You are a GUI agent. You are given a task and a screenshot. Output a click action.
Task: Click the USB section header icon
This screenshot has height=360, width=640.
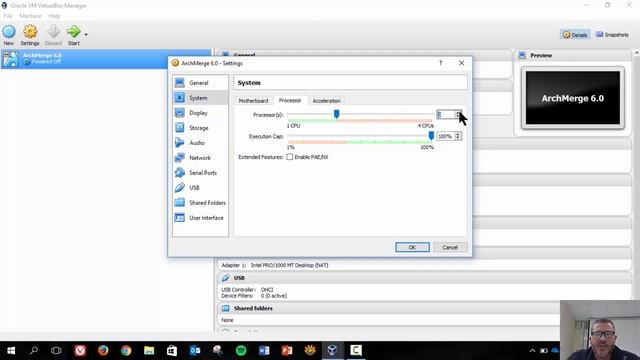click(225, 278)
